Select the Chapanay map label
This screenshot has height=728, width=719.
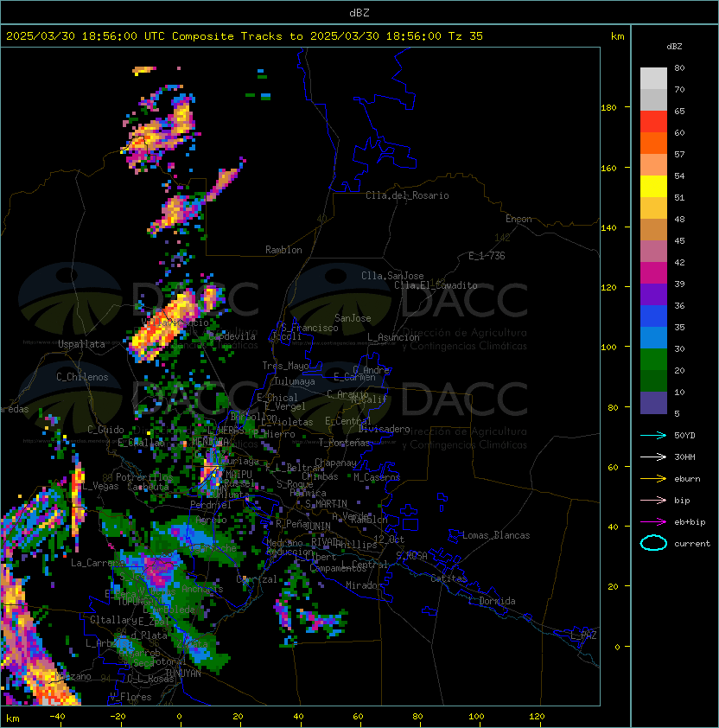click(335, 463)
